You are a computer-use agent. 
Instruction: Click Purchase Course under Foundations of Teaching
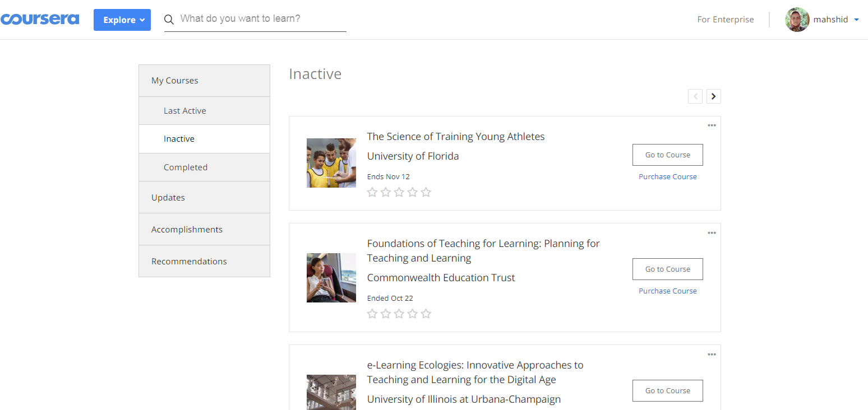667,291
